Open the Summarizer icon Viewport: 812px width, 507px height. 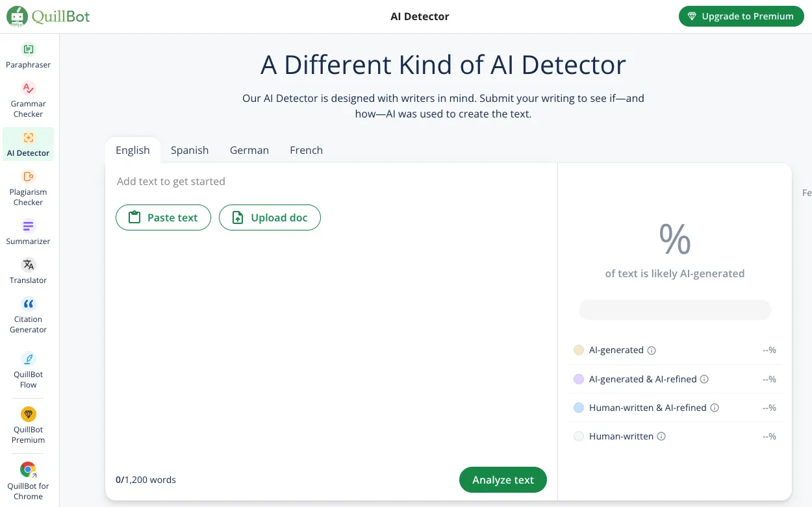pos(28,226)
